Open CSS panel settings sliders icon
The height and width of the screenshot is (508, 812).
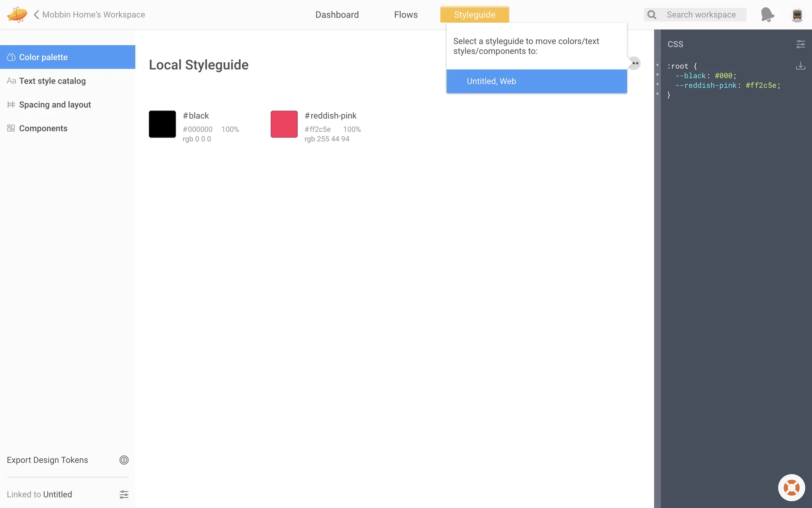800,44
